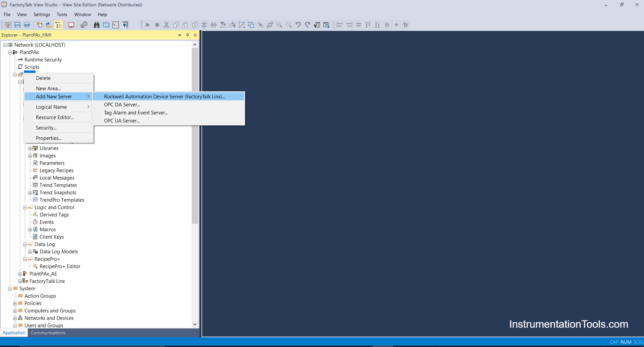Screen dimensions: 644x347
Task: Choose Resource Editor... in context menu
Action: [x=59, y=117]
